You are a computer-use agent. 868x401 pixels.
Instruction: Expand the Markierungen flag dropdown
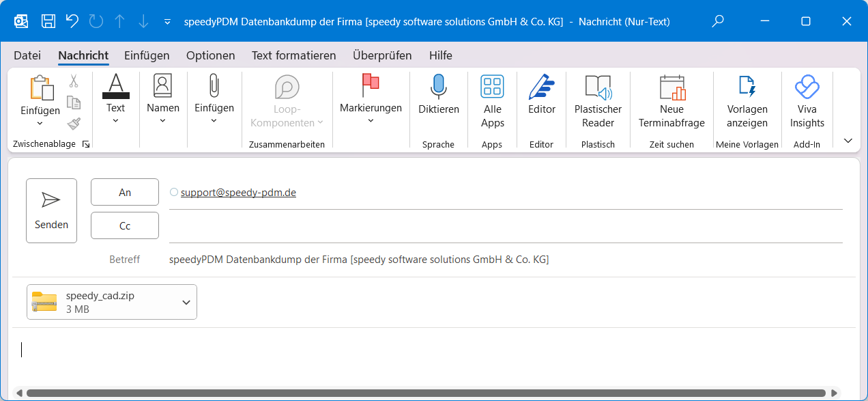[x=371, y=121]
